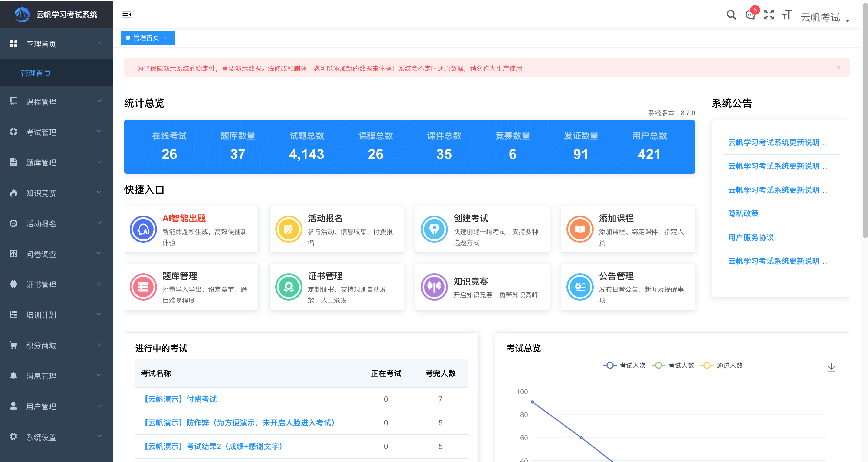Toggle 考试人数 legend series
Image resolution: width=868 pixels, height=462 pixels.
673,365
